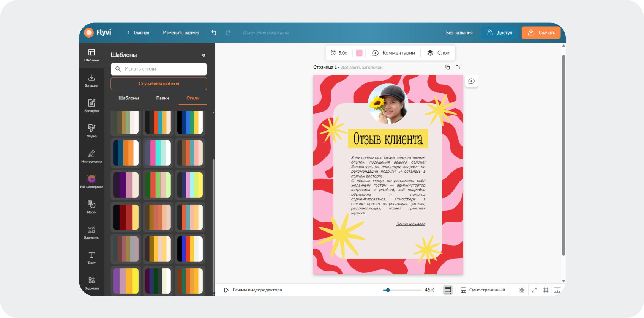Screen dimensions: 644x318
Task: Switch to the Папки tab
Action: (x=163, y=98)
